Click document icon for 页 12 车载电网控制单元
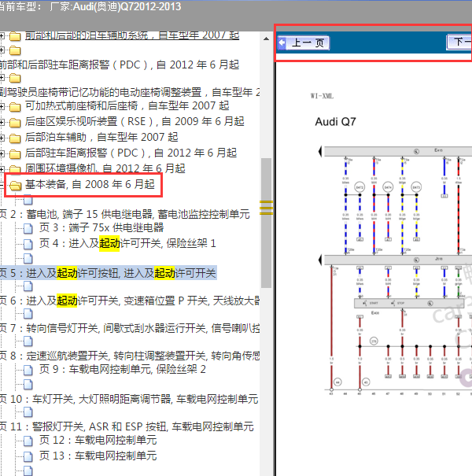Screen dimensions: 472x476 pyautogui.click(x=28, y=441)
